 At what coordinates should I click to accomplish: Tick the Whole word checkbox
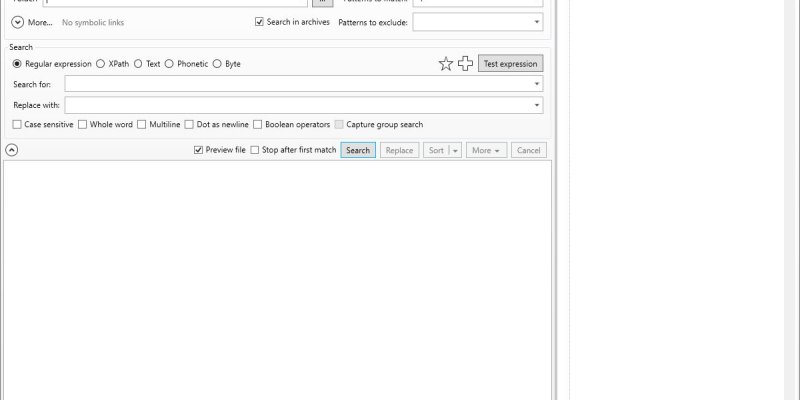click(x=83, y=125)
